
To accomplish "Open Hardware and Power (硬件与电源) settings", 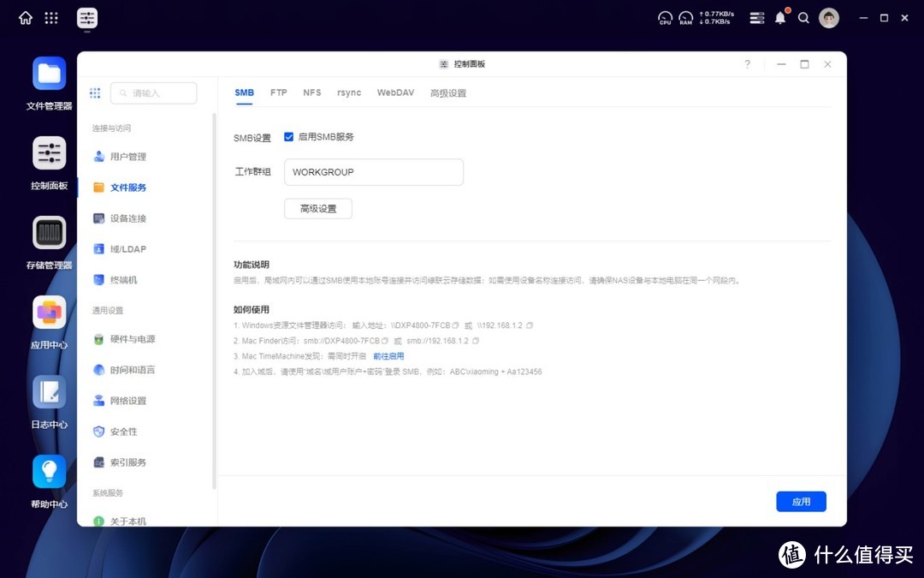I will point(133,338).
